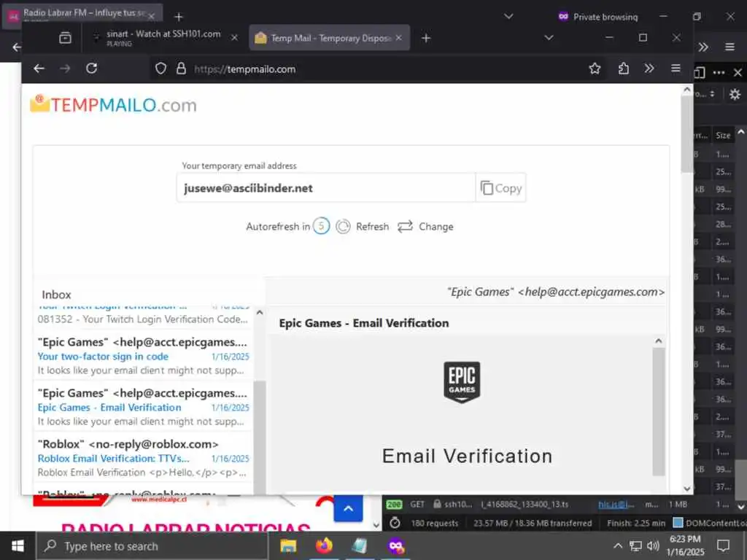Click Size column header in network panel
The width and height of the screenshot is (747, 560).
[723, 135]
